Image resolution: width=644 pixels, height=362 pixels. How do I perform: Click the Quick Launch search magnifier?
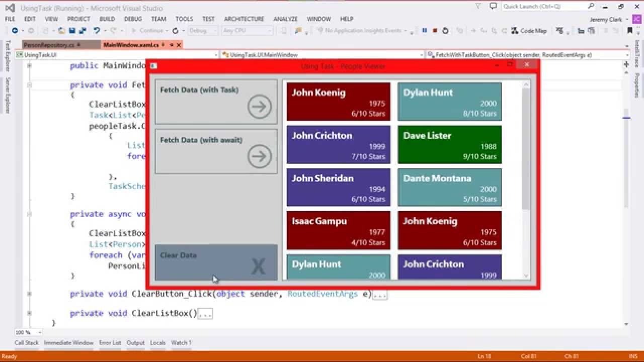591,7
